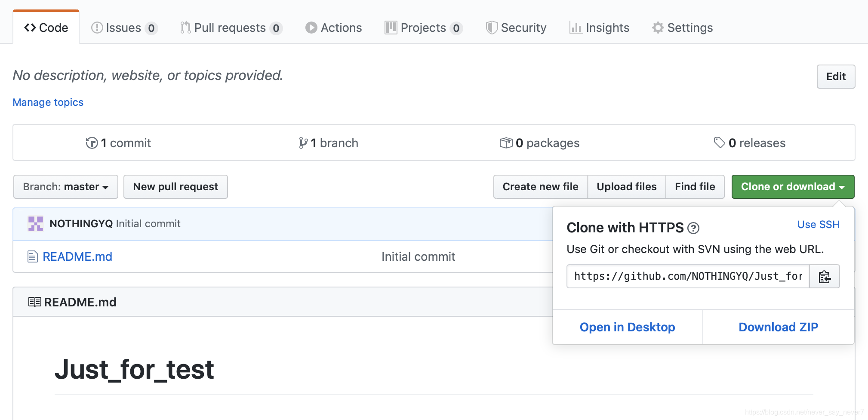Select the HTTPS clone URL field

688,277
